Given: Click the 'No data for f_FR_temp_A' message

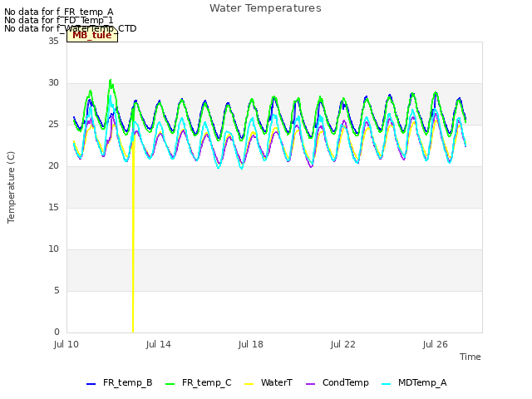Looking at the screenshot, I should click(x=59, y=12).
